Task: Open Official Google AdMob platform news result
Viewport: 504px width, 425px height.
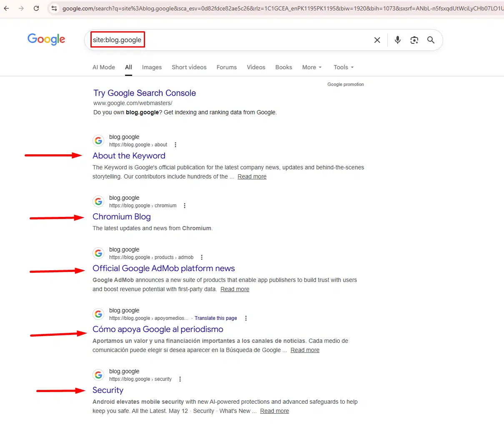Action: [x=164, y=268]
